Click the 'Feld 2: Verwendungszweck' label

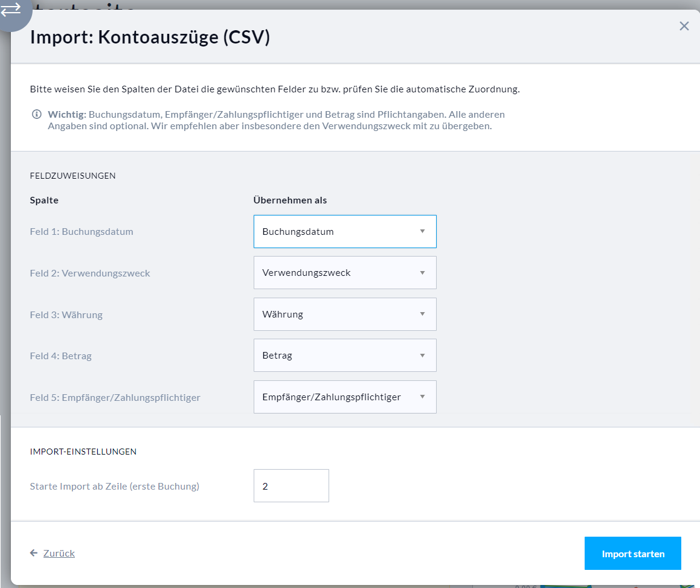click(90, 273)
